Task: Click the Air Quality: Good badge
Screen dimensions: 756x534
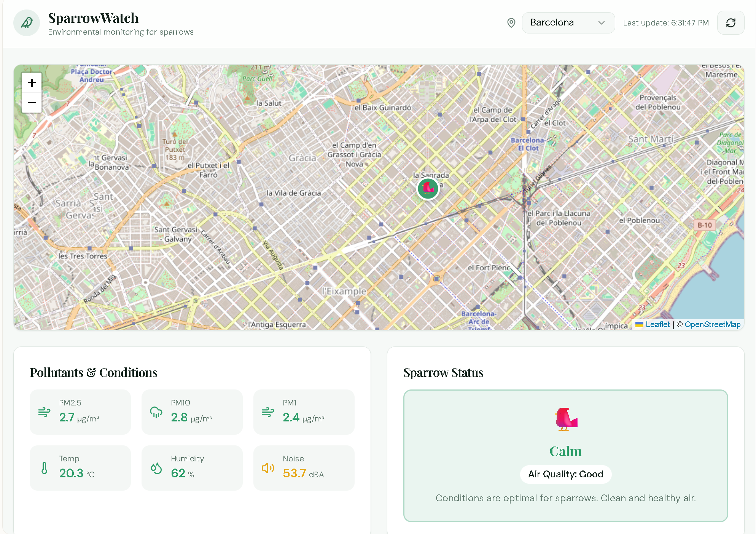Action: click(x=566, y=474)
